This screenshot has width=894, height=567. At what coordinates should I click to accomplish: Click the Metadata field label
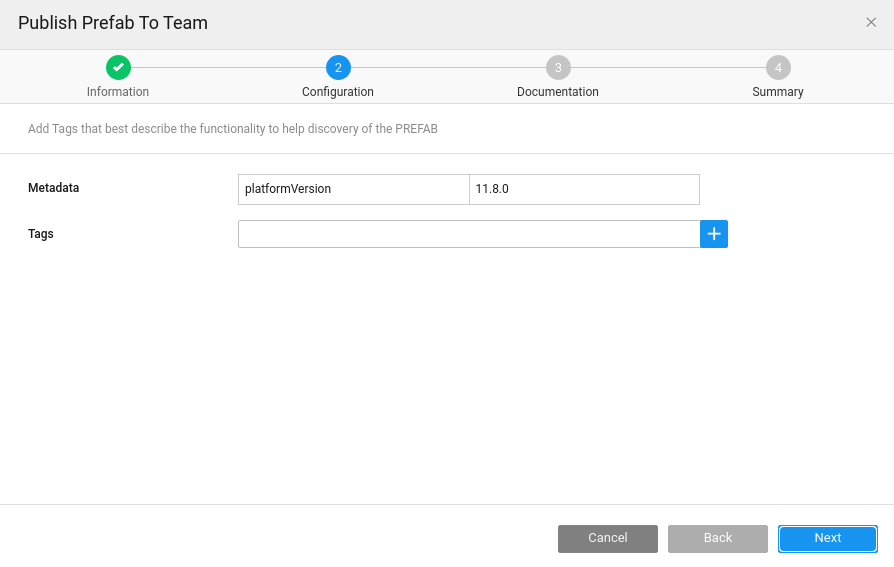coord(54,188)
